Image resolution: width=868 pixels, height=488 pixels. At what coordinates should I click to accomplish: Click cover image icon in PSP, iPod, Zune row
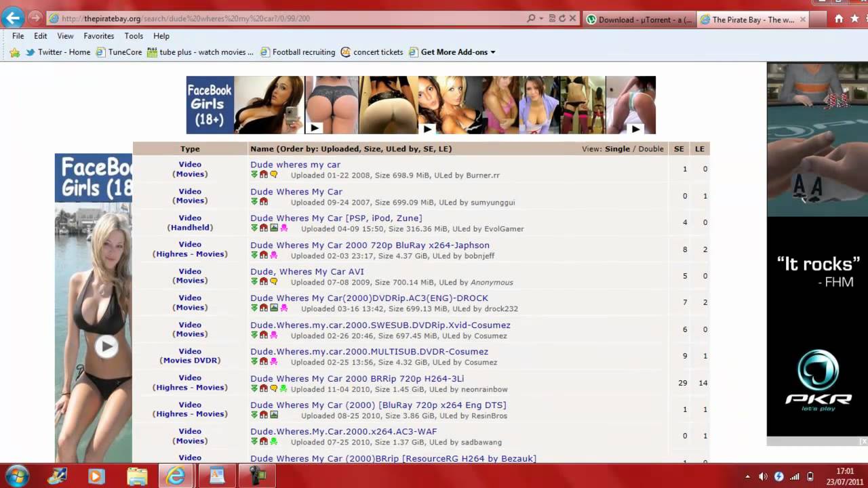274,228
